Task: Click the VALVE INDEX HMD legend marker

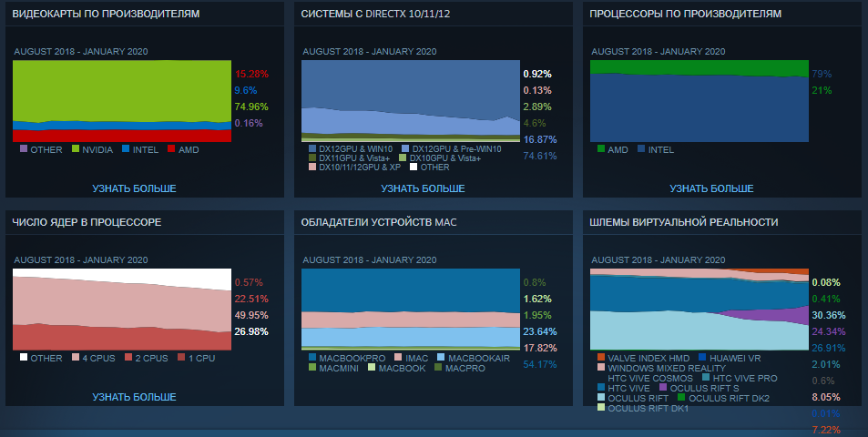Action: pos(601,357)
